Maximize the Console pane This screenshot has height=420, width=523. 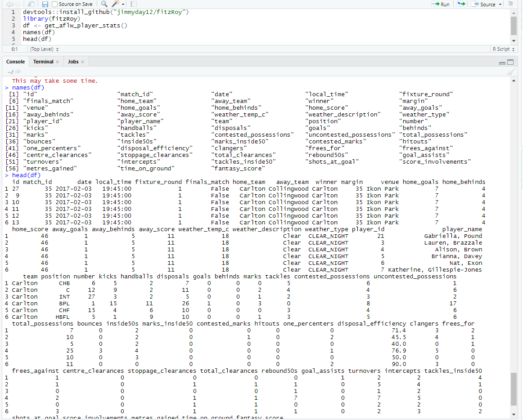point(510,62)
